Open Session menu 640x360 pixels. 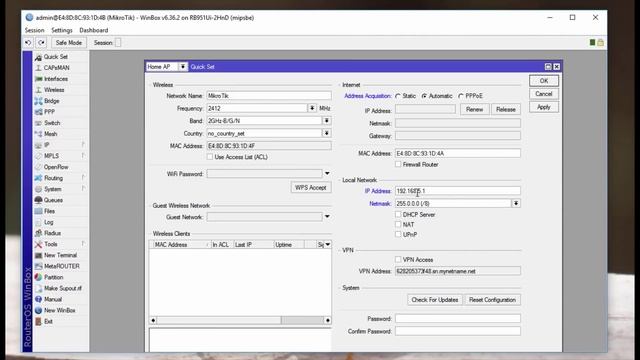(x=34, y=30)
